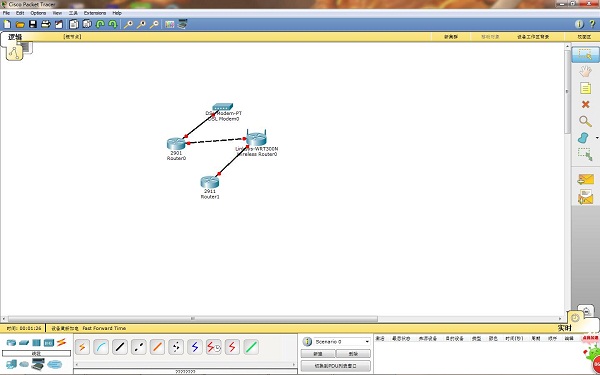Click the Undo green arrow icon

[x=100, y=24]
